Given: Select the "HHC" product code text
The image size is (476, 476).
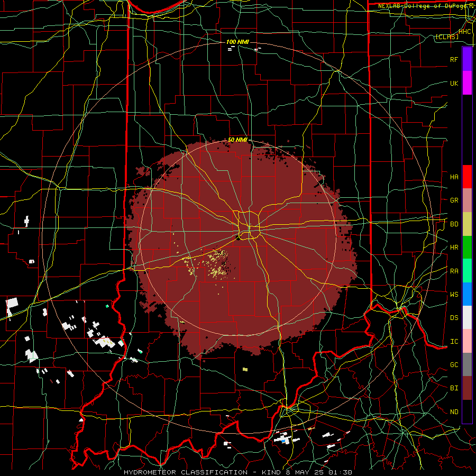Looking at the screenshot, I should click(x=465, y=32).
